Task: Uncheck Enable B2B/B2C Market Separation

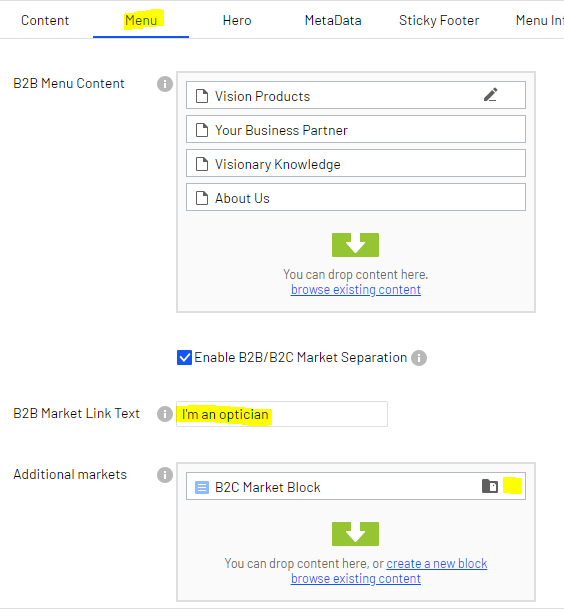Action: pyautogui.click(x=184, y=358)
